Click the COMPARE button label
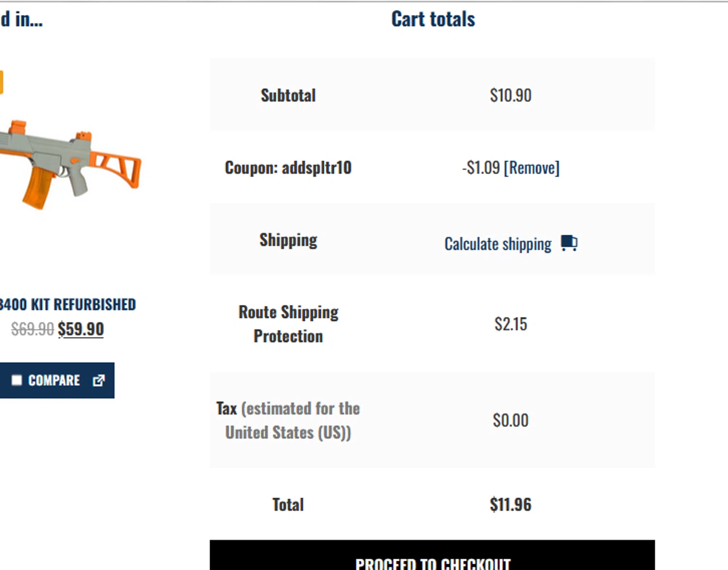The image size is (728, 570). 54,380
